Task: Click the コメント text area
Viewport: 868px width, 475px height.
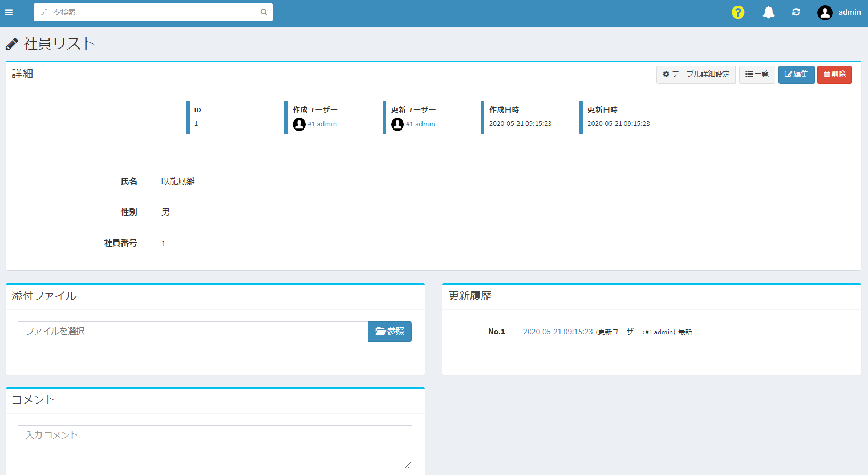Action: point(215,447)
